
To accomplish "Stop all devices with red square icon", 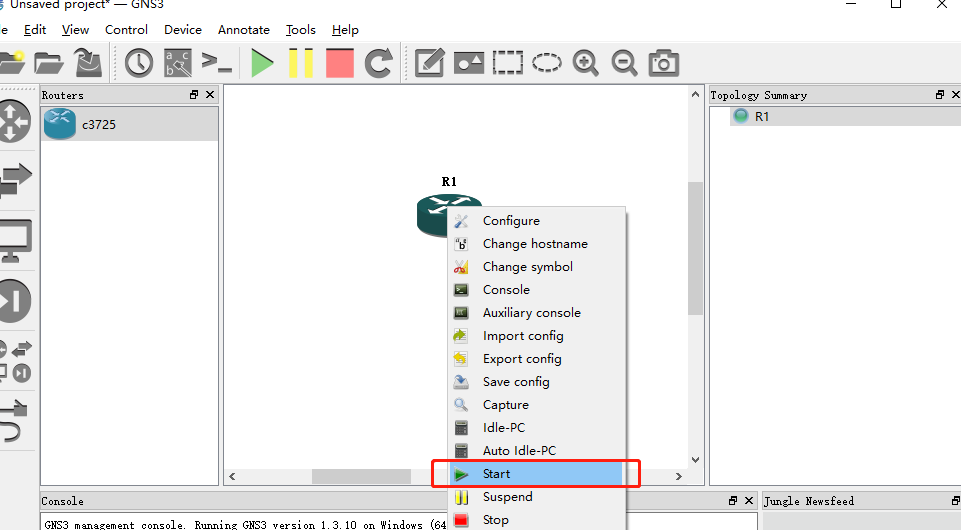I will click(340, 63).
